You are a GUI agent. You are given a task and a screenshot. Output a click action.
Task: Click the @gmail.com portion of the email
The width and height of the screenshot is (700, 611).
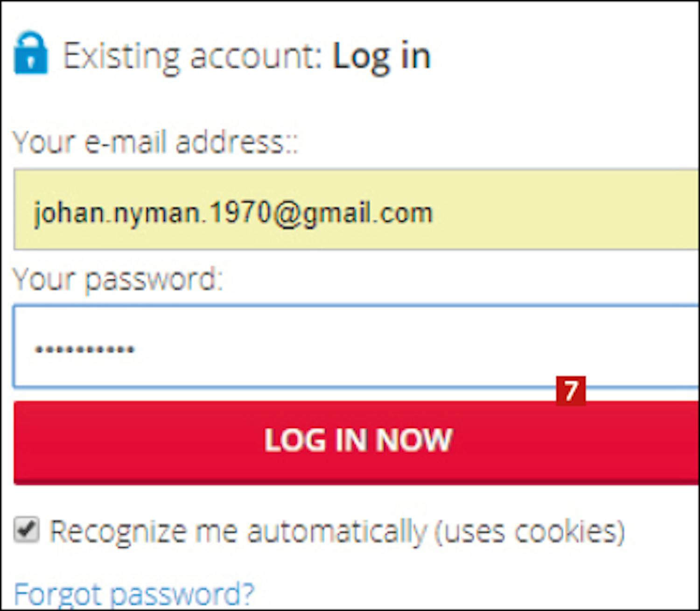pyautogui.click(x=352, y=213)
